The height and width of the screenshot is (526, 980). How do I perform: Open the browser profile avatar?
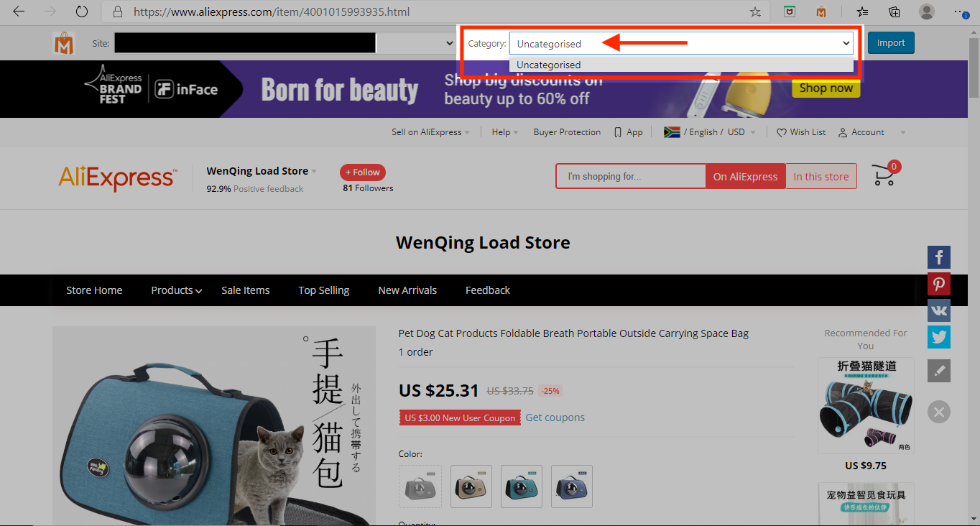[927, 11]
